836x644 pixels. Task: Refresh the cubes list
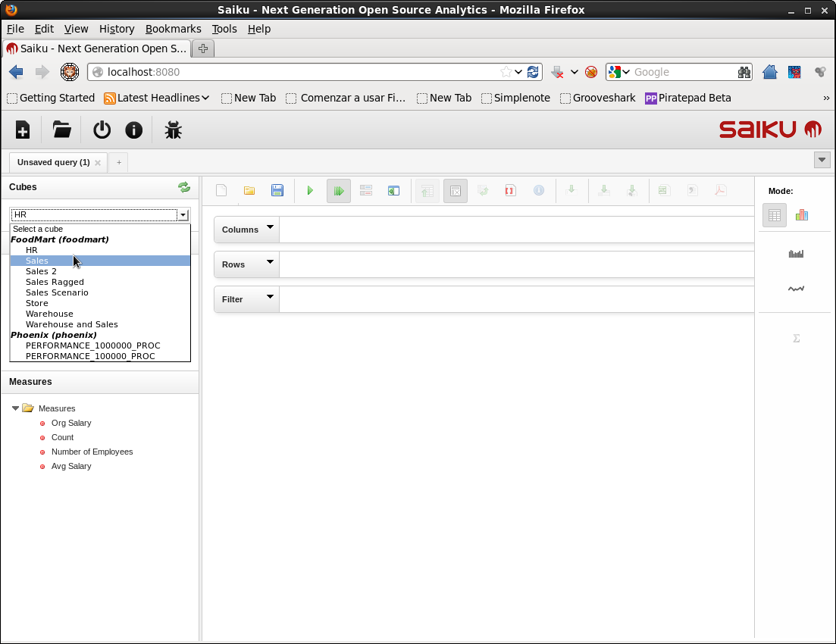183,187
